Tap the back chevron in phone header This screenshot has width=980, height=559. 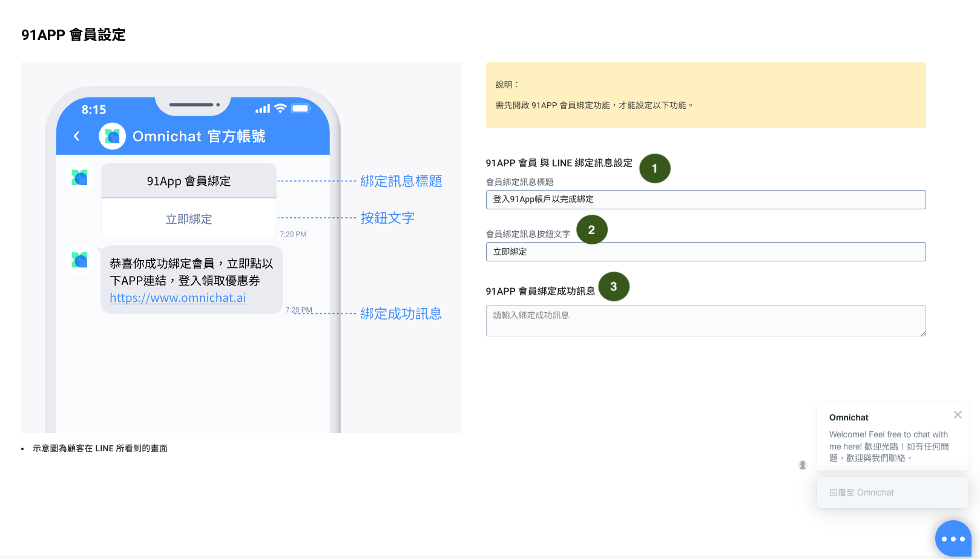click(x=77, y=136)
